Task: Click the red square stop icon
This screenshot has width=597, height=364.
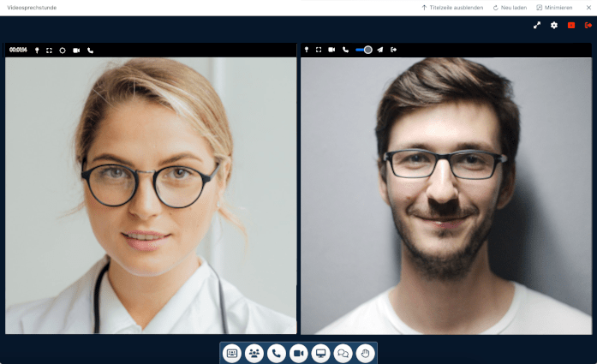Action: click(x=571, y=25)
